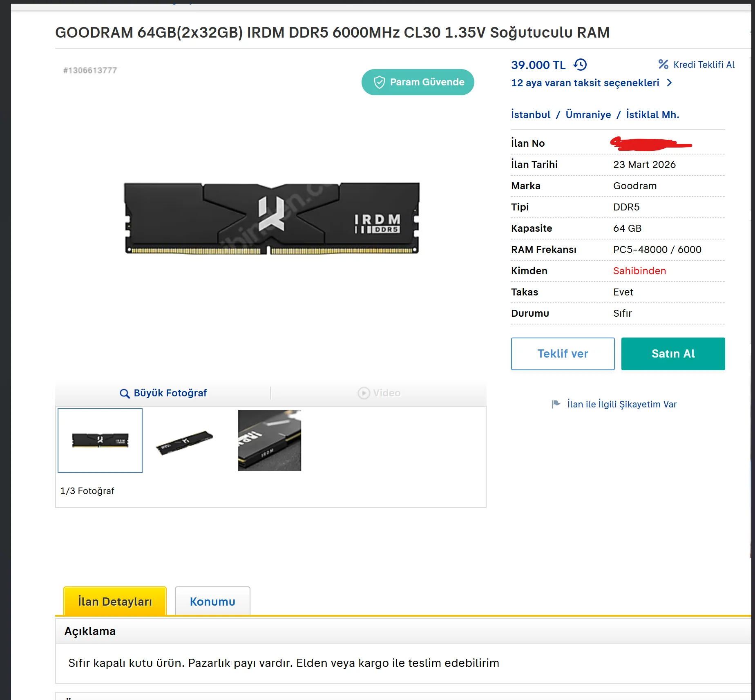This screenshot has width=755, height=700.
Task: Expand installment options chevron arrow
Action: click(669, 83)
